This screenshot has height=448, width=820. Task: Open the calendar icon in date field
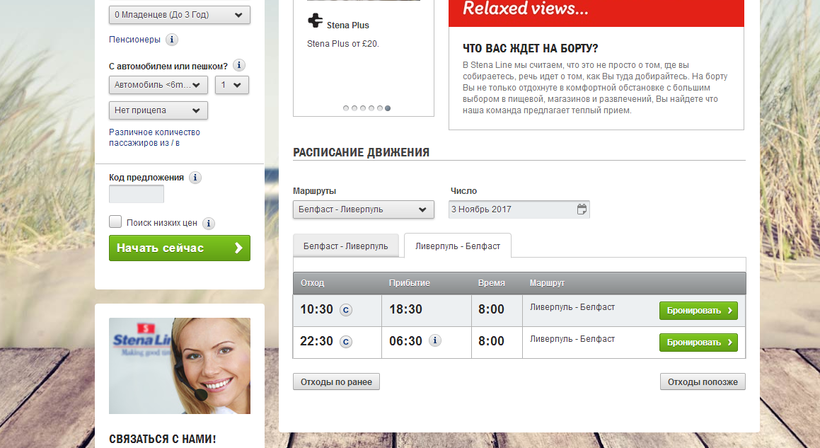point(582,210)
